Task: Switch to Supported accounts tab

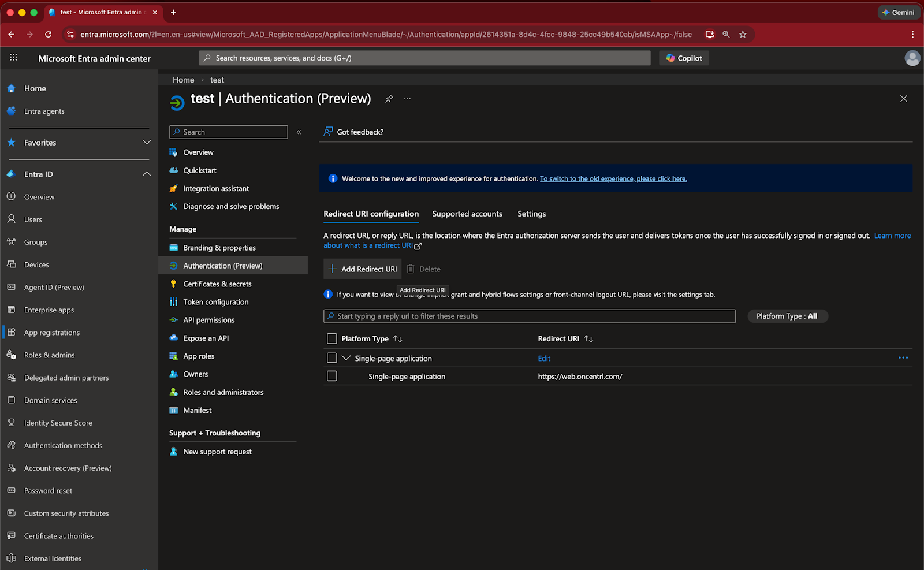Action: coord(467,214)
